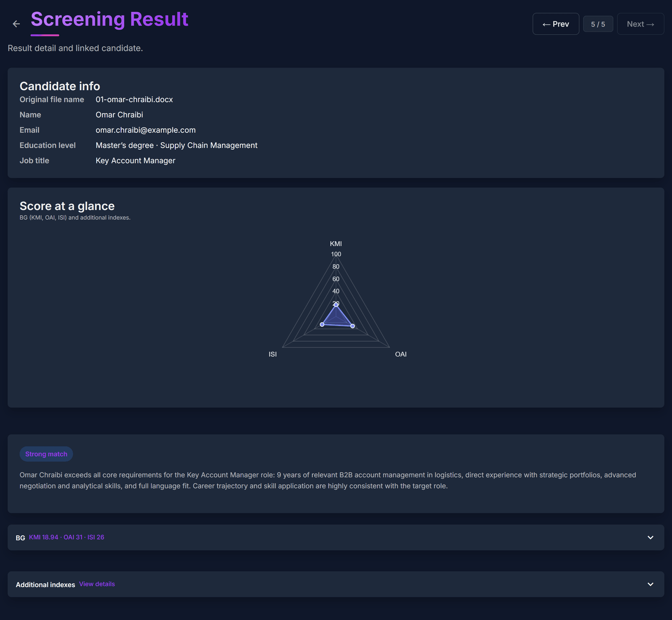This screenshot has width=672, height=620.
Task: Click the KMI data point on radar chart
Action: (336, 305)
